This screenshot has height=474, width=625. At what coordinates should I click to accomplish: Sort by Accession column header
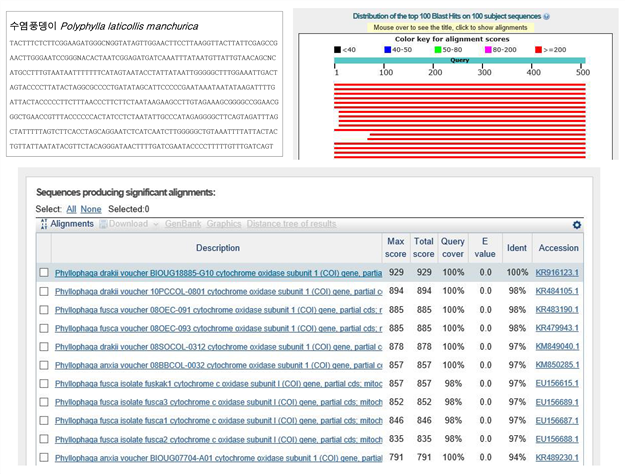pyautogui.click(x=558, y=248)
